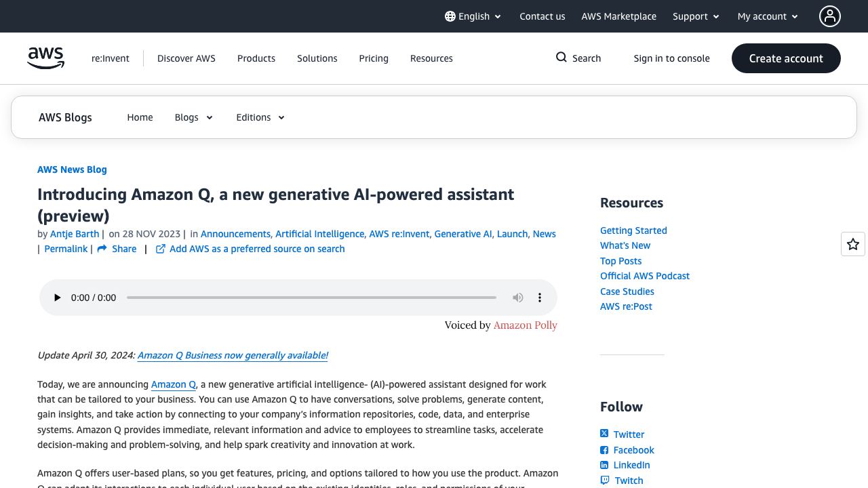Open the user profile avatar icon

(830, 16)
